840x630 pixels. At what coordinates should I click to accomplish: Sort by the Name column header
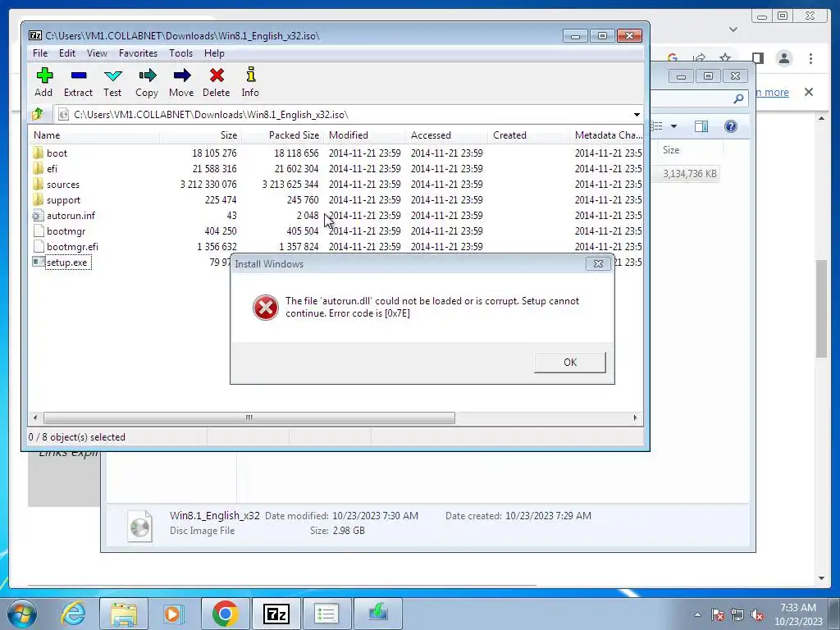pos(94,135)
